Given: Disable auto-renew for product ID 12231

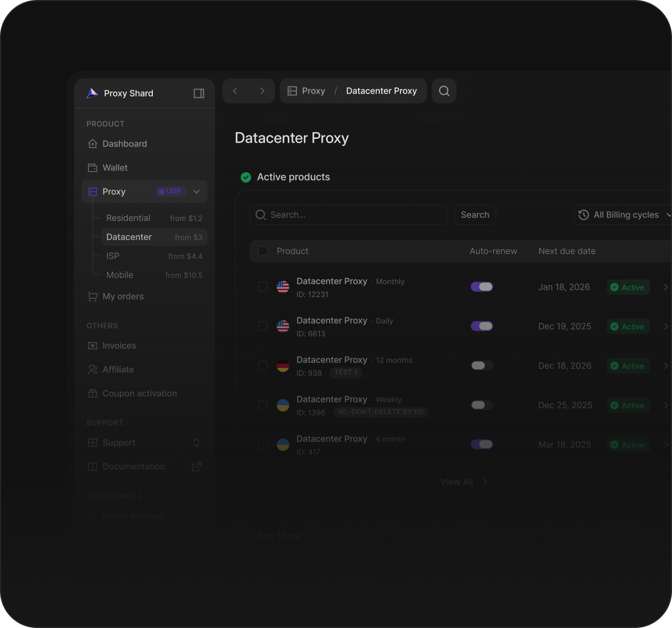Looking at the screenshot, I should pos(481,286).
